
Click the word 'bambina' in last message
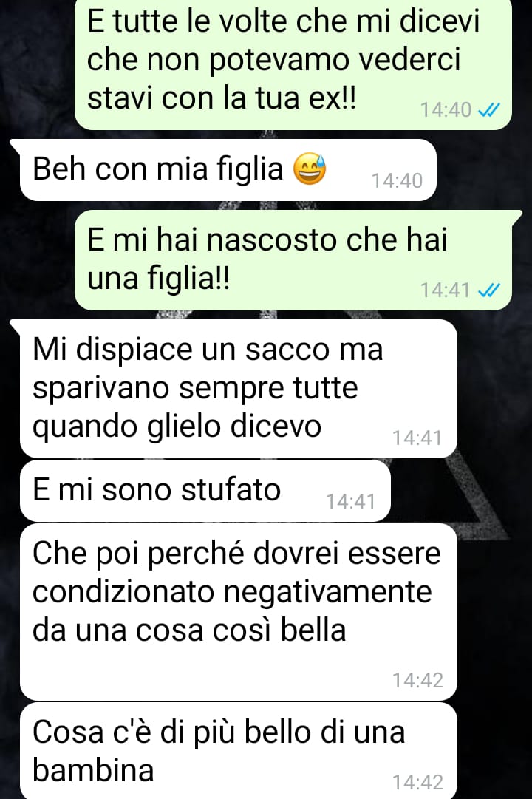point(93,770)
